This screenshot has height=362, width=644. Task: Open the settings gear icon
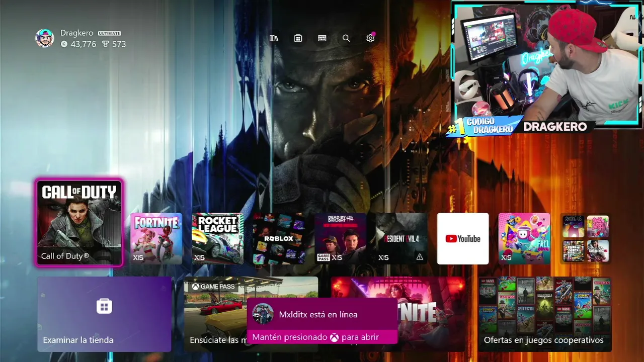click(370, 38)
